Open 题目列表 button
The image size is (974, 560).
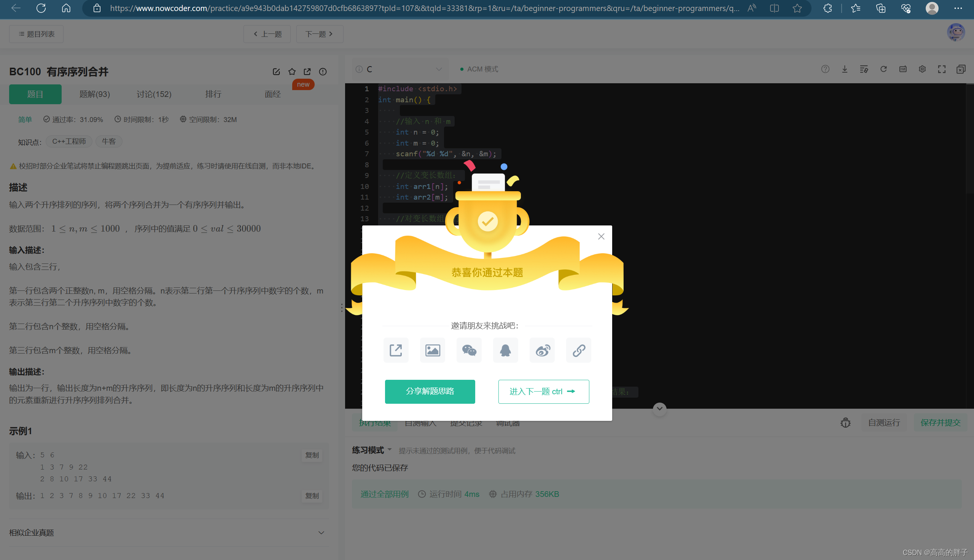pos(36,34)
